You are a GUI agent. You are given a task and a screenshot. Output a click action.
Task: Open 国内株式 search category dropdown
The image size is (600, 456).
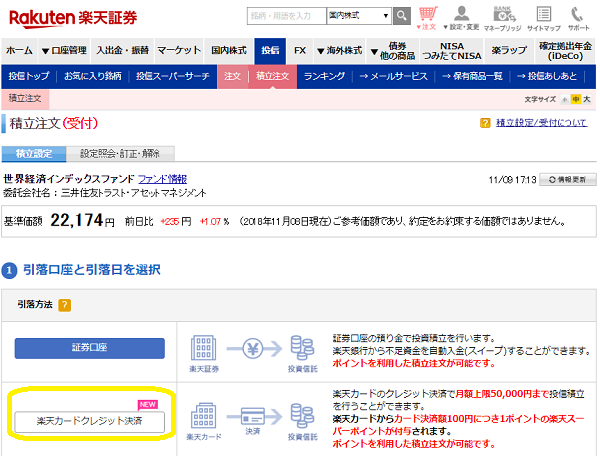(359, 16)
